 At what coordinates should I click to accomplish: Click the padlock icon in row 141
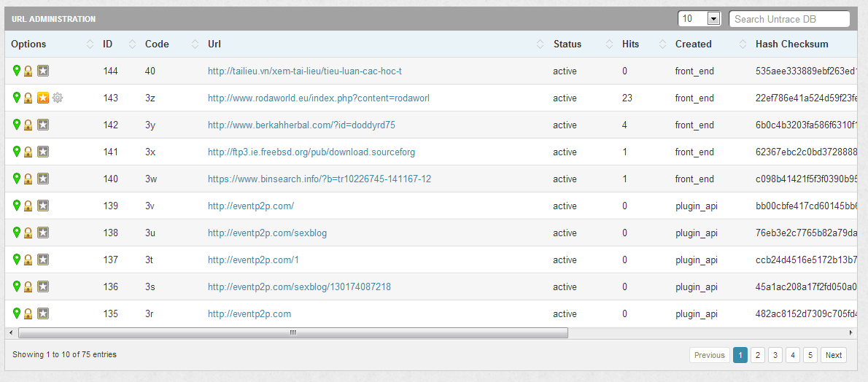coord(28,152)
